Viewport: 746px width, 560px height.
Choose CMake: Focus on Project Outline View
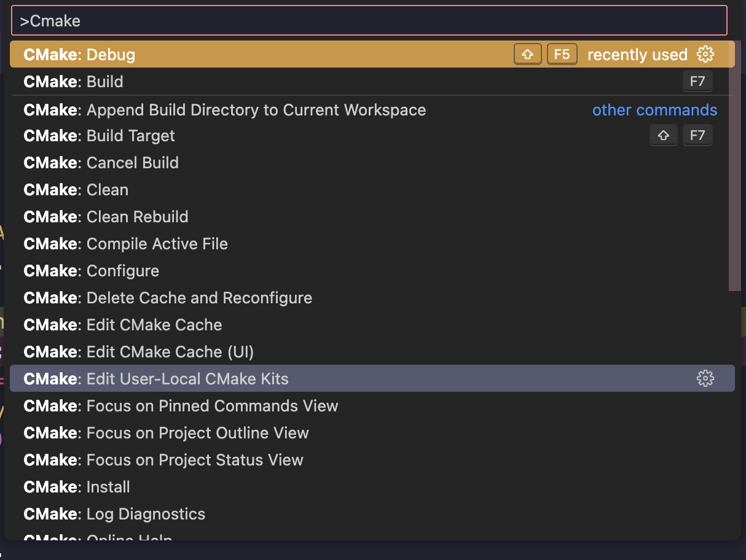(246, 433)
